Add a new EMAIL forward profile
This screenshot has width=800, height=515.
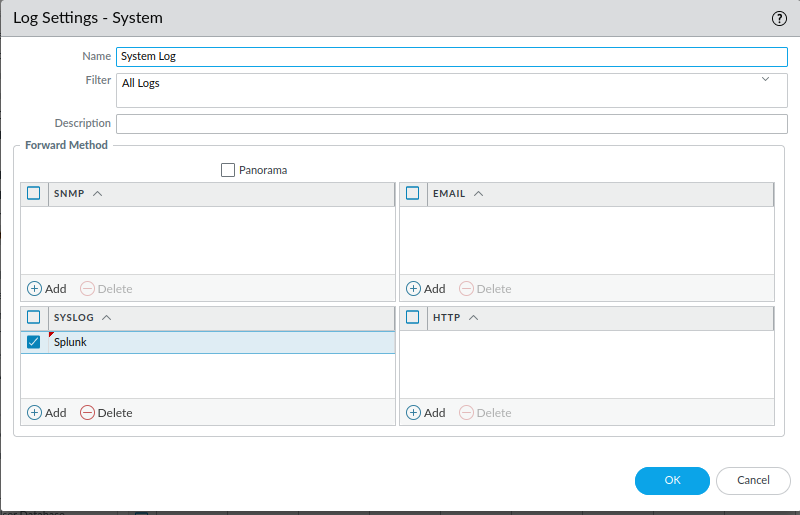[426, 289]
